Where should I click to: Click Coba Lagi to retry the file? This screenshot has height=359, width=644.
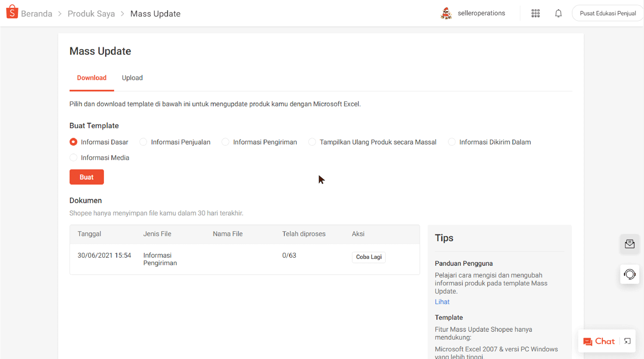tap(368, 257)
